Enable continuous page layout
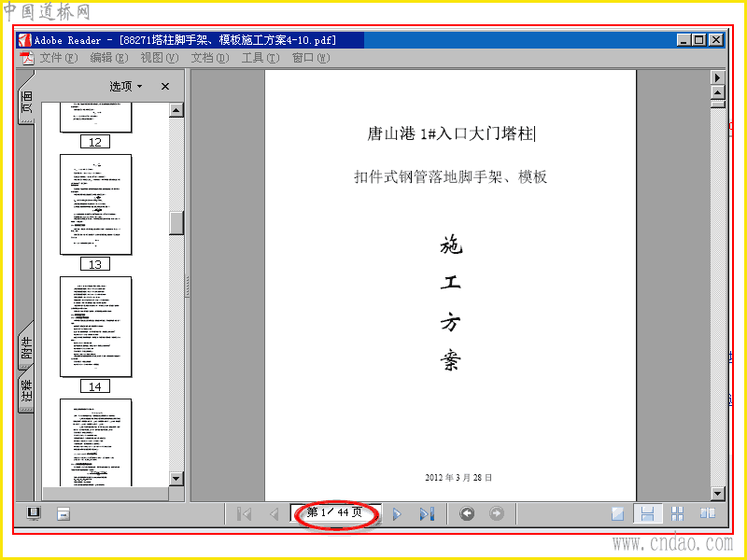Viewport: 747px width, 560px height. 647,514
